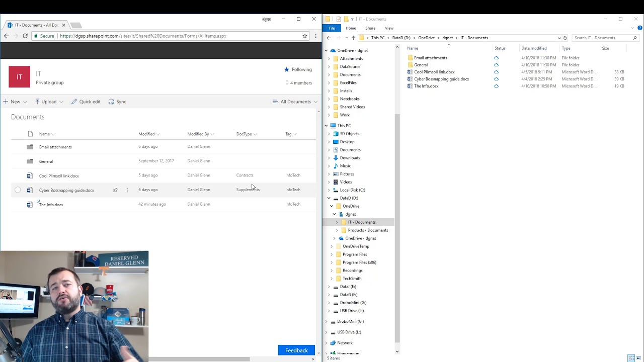Image resolution: width=644 pixels, height=362 pixels.
Task: Open the File menu in File Explorer
Action: pyautogui.click(x=332, y=28)
